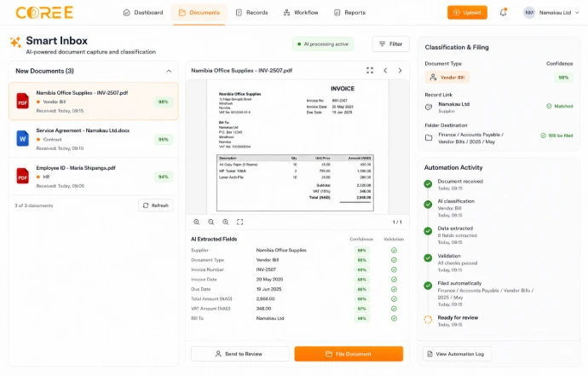
Task: Collapse the New Documents (3) list
Action: 169,71
